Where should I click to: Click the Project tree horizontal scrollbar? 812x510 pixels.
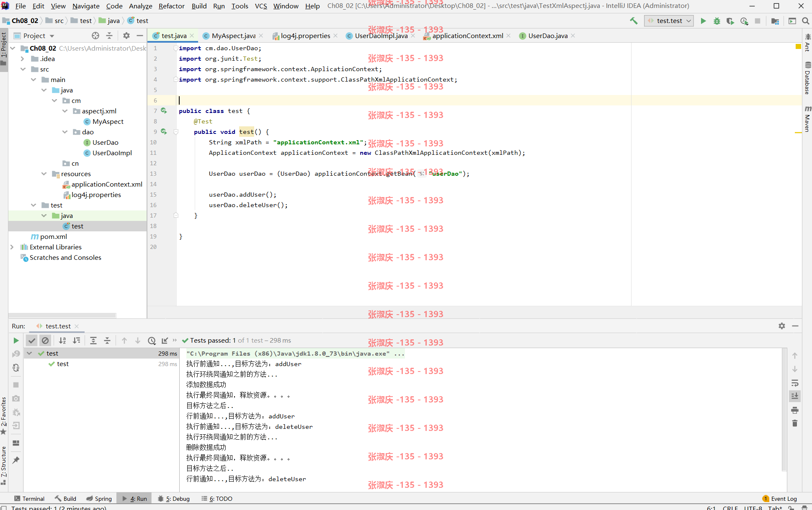pos(62,315)
